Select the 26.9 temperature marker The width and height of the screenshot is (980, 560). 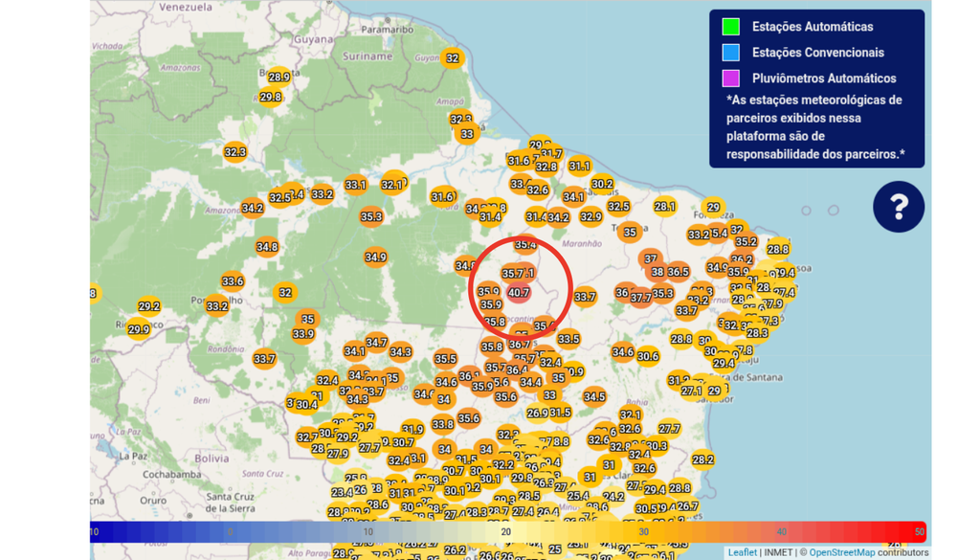(537, 414)
